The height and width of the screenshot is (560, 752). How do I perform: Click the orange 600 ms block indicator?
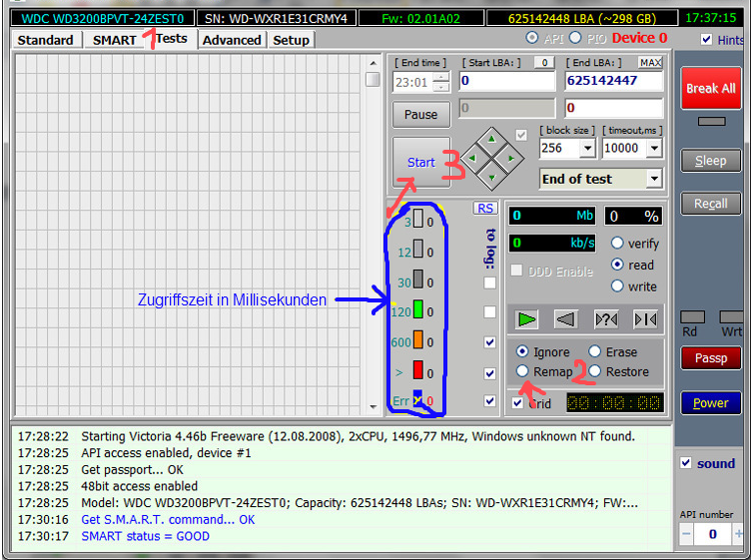tap(418, 340)
